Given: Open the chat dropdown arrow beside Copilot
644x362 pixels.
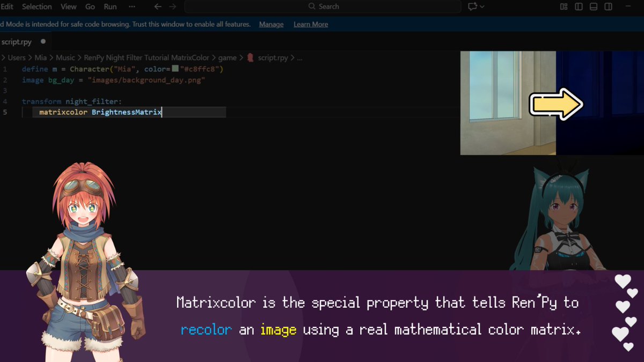Looking at the screenshot, I should click(x=482, y=6).
